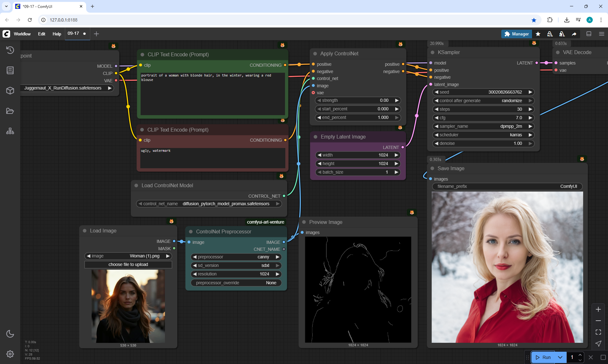This screenshot has height=364, width=608.
Task: Collapse the KSampler node dot
Action: (433, 52)
